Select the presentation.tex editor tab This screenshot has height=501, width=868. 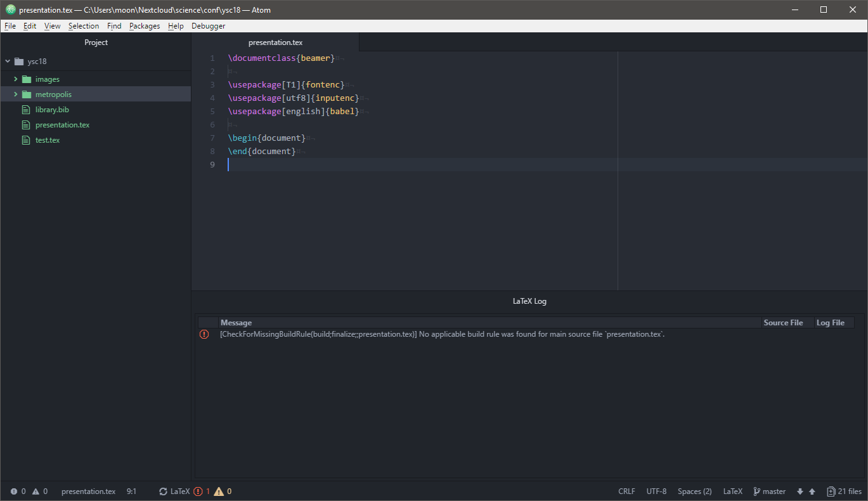tap(275, 42)
